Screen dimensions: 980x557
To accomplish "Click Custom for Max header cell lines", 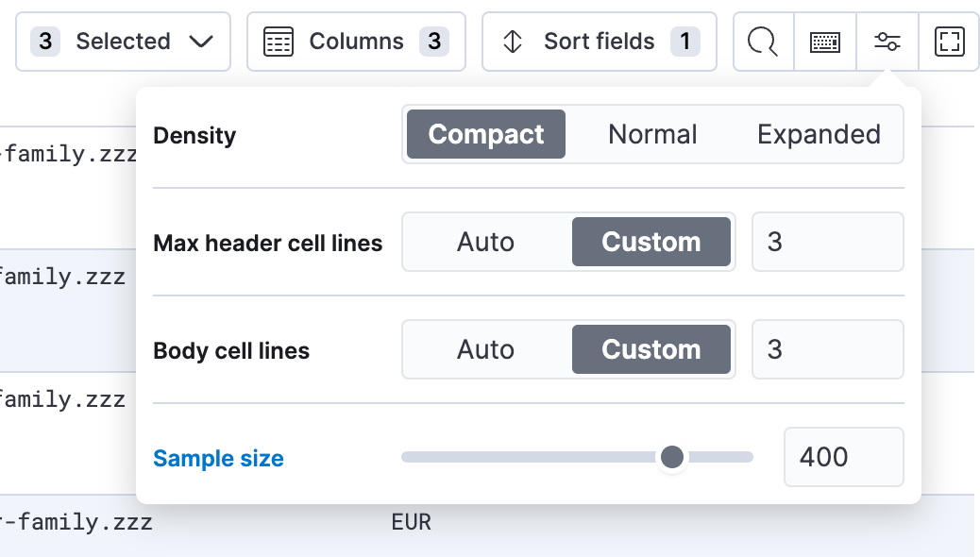I will coord(651,242).
